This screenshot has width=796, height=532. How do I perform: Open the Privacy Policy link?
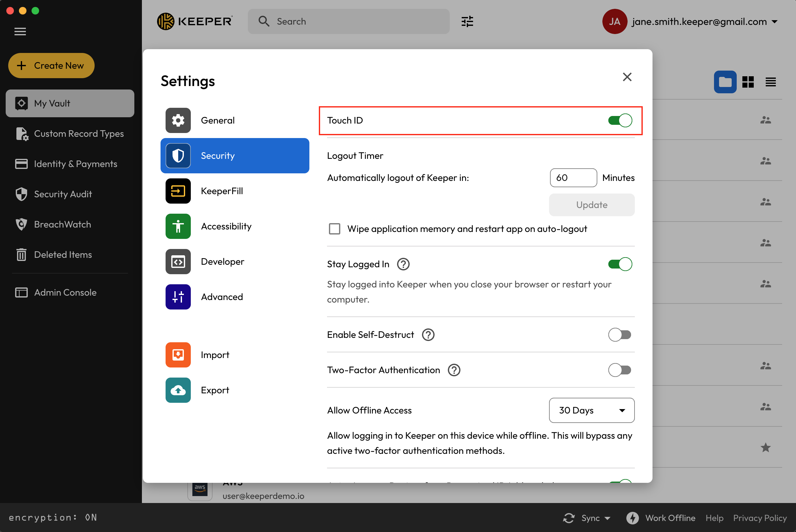coord(760,518)
